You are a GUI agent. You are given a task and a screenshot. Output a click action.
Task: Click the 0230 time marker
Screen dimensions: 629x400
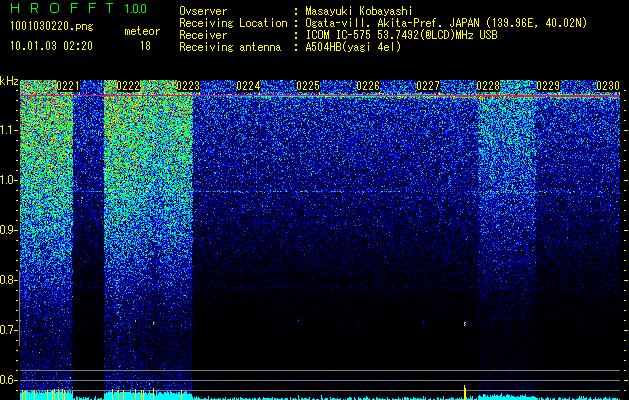pyautogui.click(x=608, y=86)
